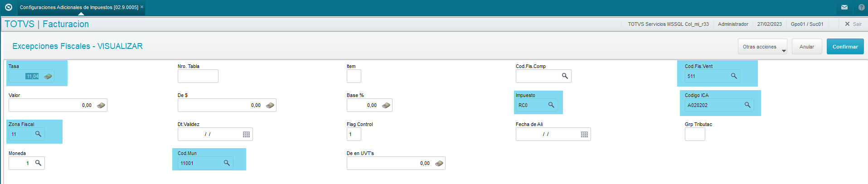Click the Anular button
This screenshot has width=868, height=184.
[807, 47]
